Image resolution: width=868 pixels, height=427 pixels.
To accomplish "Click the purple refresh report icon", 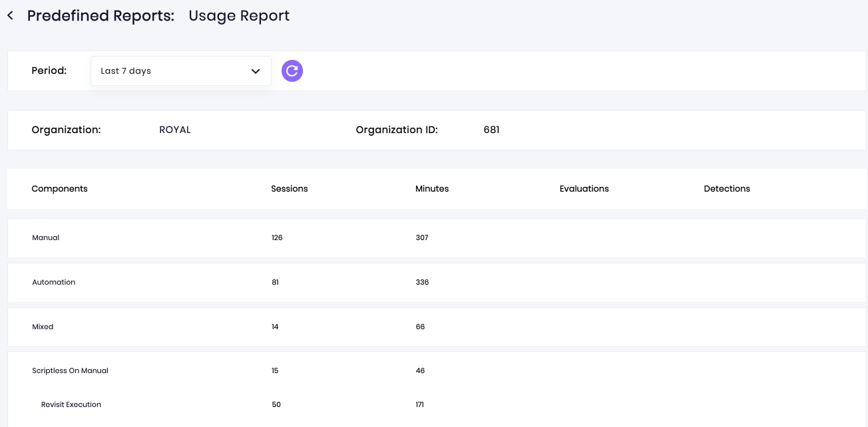I will [x=292, y=71].
